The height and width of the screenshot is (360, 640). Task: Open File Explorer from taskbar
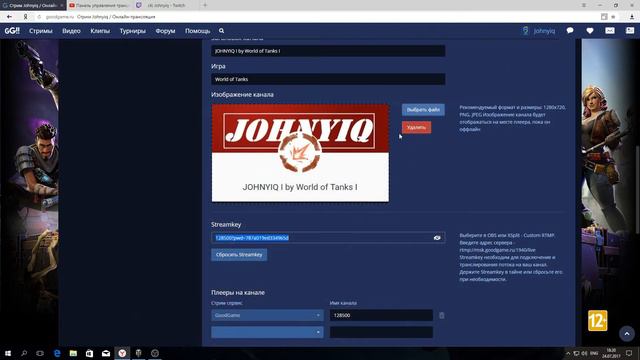tap(73, 353)
